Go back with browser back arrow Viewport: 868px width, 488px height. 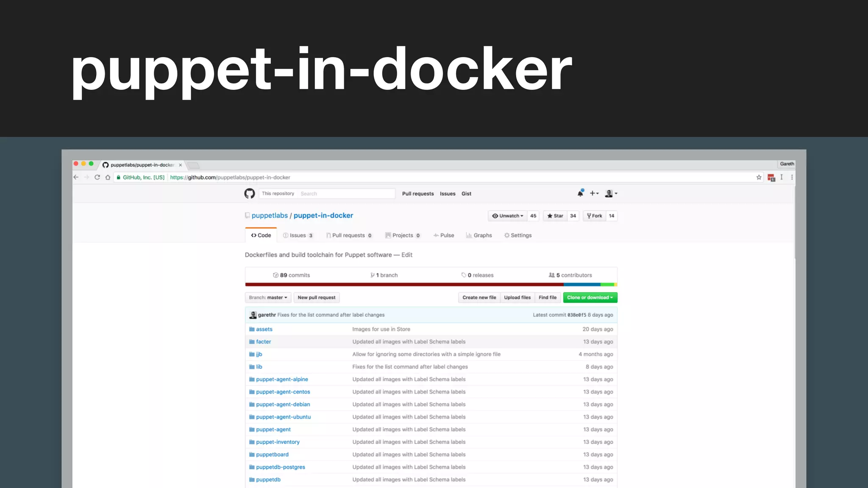[x=76, y=177]
